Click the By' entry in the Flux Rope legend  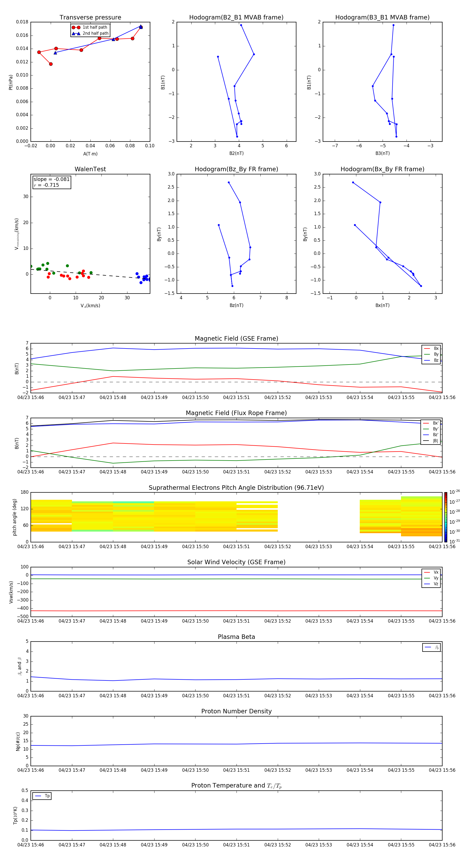(431, 429)
